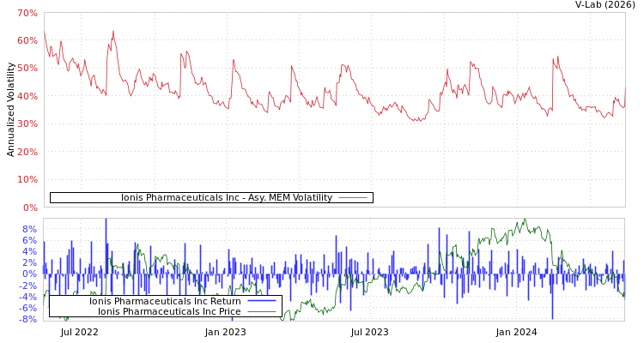Click the blue line sample for Return
Image resolution: width=644 pixels, height=343 pixels.
click(261, 301)
